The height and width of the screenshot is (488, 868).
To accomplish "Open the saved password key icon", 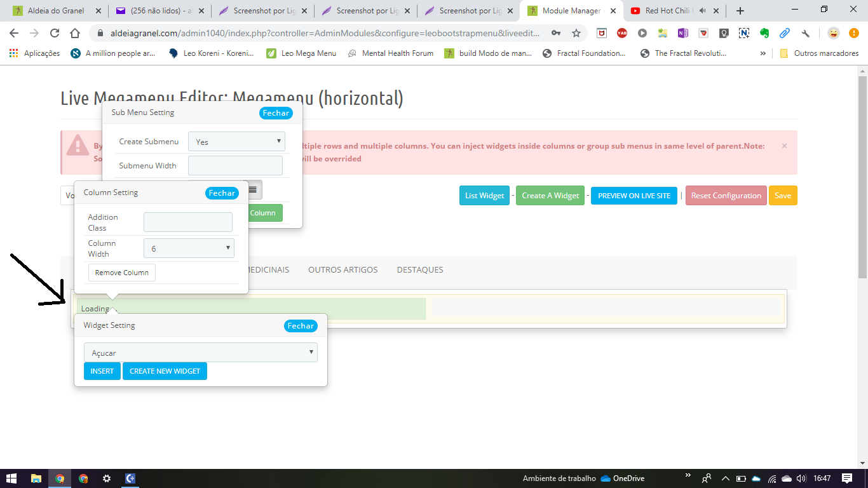I will pyautogui.click(x=556, y=34).
